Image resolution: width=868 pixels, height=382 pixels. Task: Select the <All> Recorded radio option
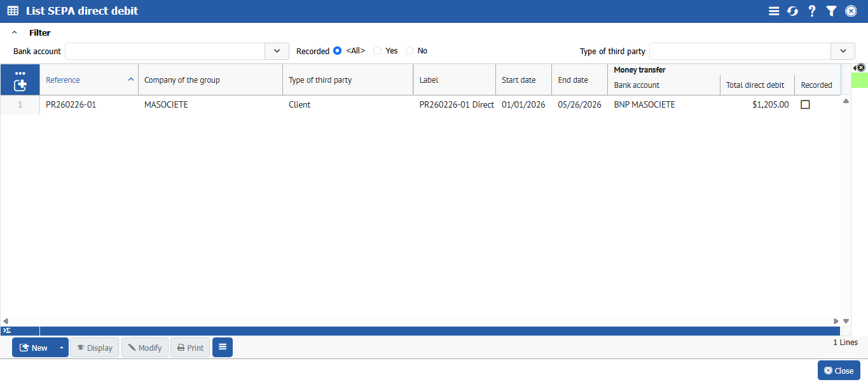coord(338,51)
